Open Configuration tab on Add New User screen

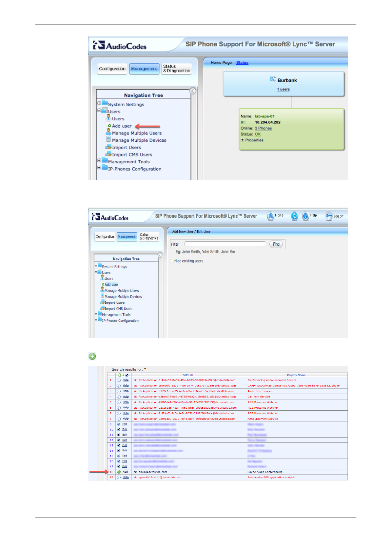(x=105, y=237)
